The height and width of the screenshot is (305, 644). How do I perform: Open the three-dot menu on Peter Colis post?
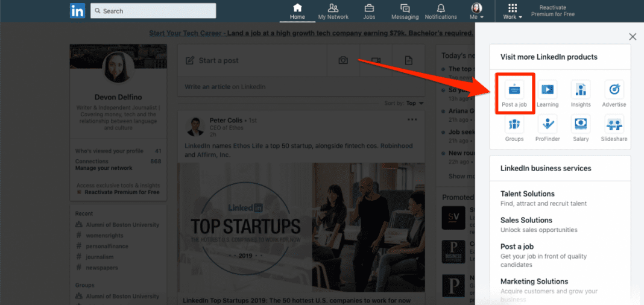click(x=412, y=119)
